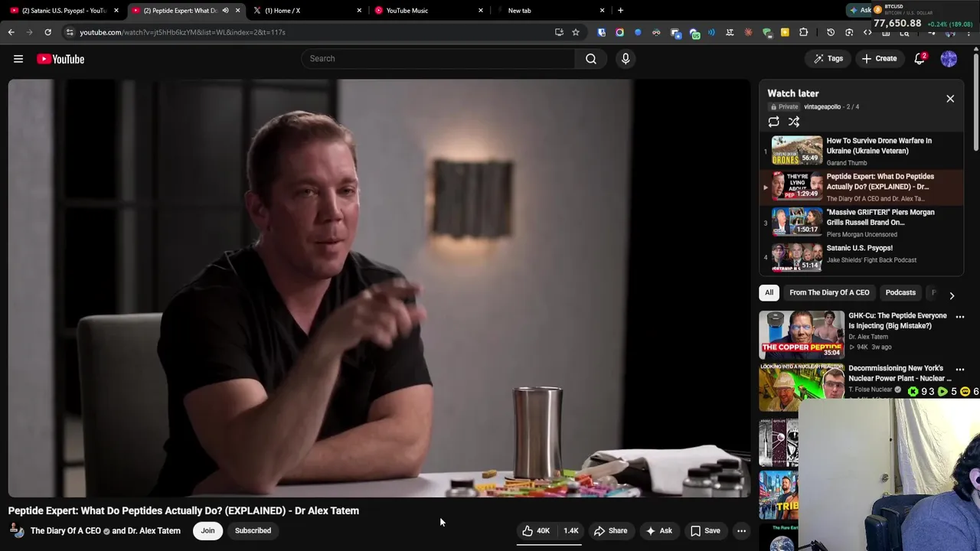Open the YouTube hamburger guide menu

(18, 59)
